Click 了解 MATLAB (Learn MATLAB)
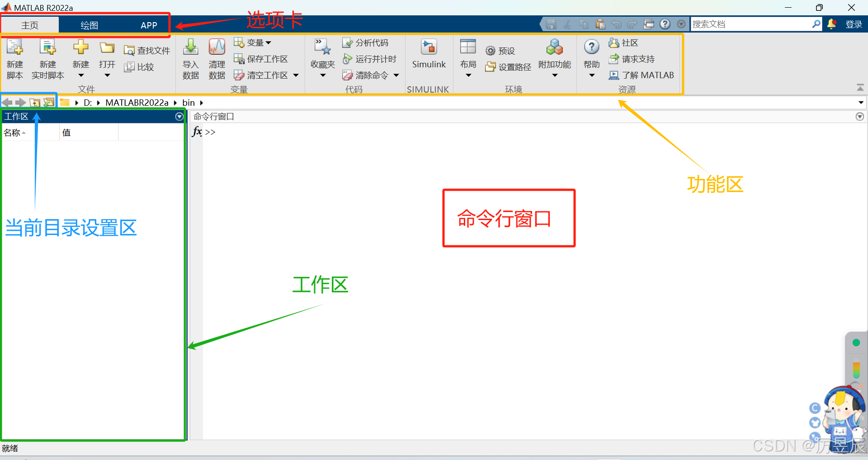The height and width of the screenshot is (460, 868). coord(641,75)
